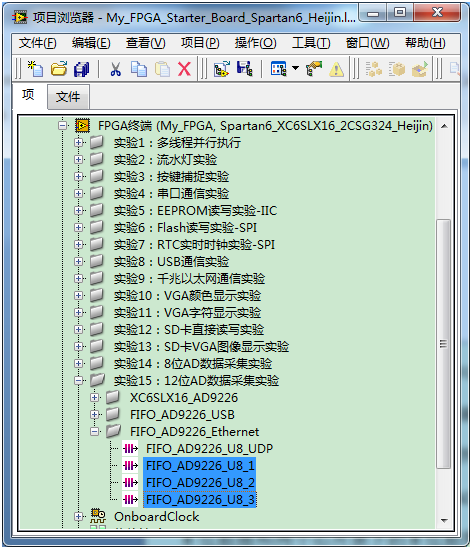Viewport: 472px width, 549px height.
Task: Cut selection with the scissors icon
Action: [x=116, y=69]
